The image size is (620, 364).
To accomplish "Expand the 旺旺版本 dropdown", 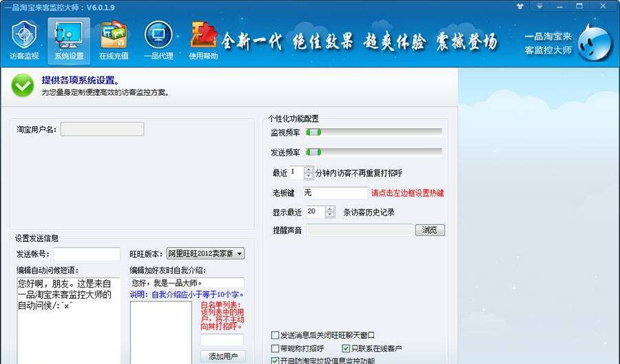I will (x=240, y=253).
